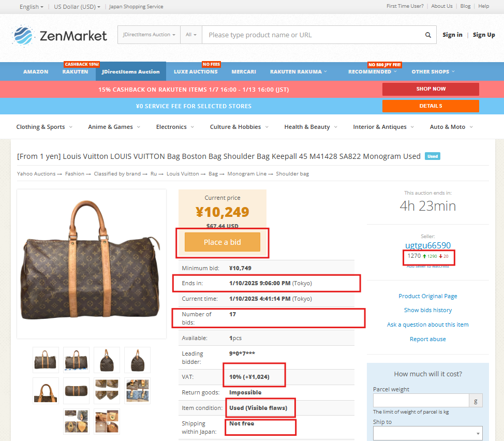The height and width of the screenshot is (441, 504).
Task: Open the Ship to country dropdown
Action: (427, 433)
